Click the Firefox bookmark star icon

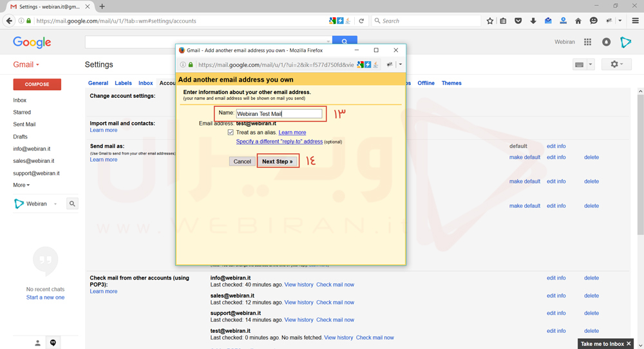tap(490, 21)
